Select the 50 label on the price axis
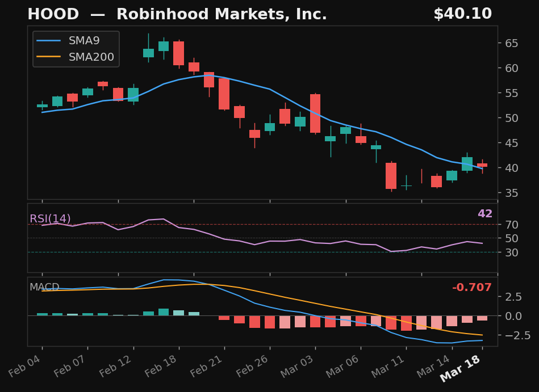Image resolution: width=539 pixels, height=392 pixels. (x=512, y=118)
